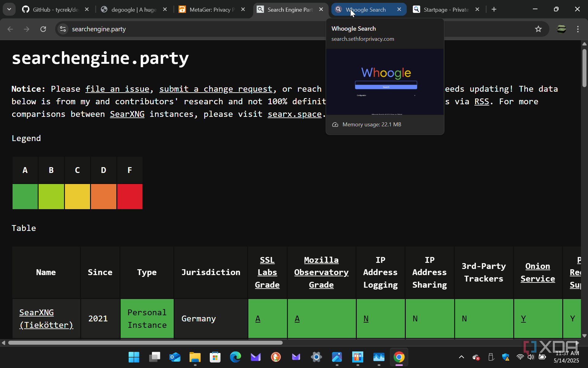Open Microsoft Store from the taskbar

(x=215, y=357)
